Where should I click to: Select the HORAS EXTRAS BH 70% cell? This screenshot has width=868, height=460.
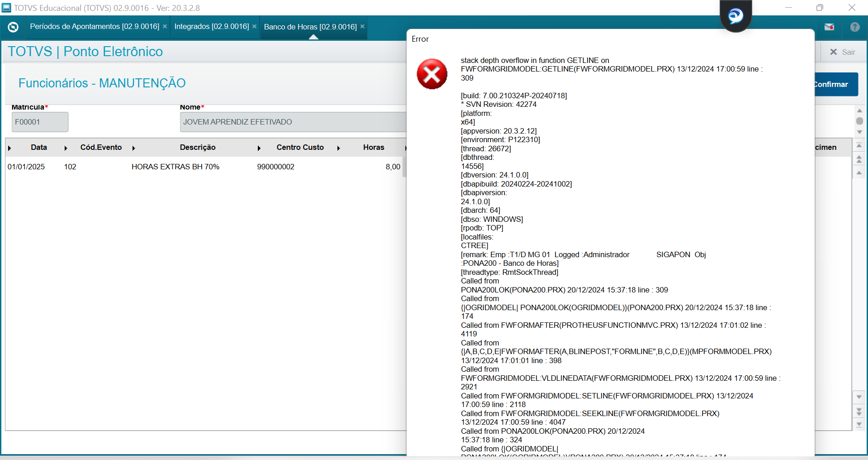175,167
